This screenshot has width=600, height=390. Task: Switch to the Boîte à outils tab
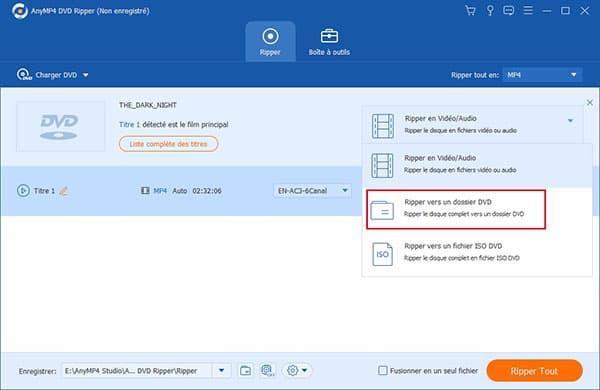(329, 42)
